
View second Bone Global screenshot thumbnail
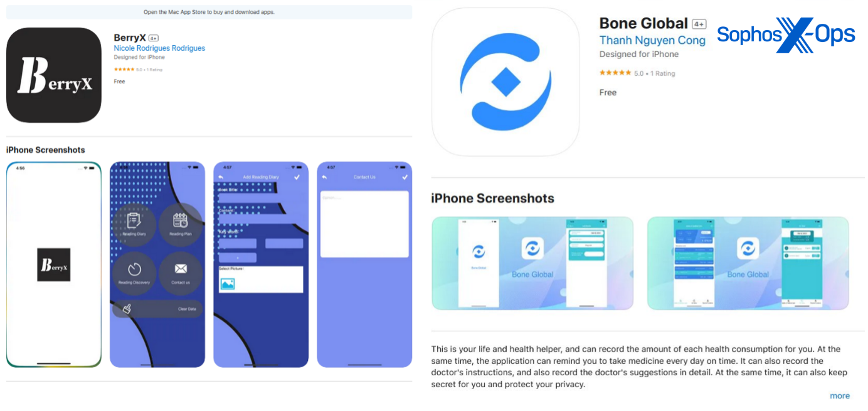[x=748, y=263]
